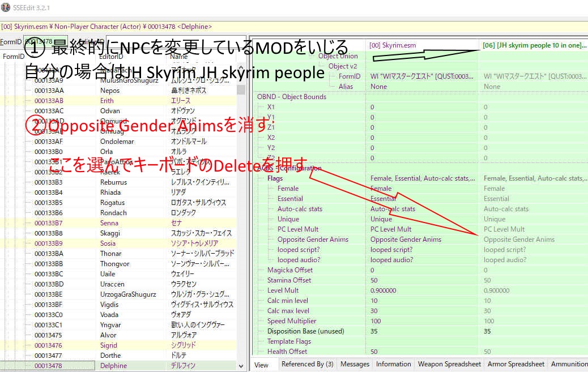Image resolution: width=588 pixels, height=372 pixels.
Task: Select the looped script? row label
Action: [x=299, y=249]
